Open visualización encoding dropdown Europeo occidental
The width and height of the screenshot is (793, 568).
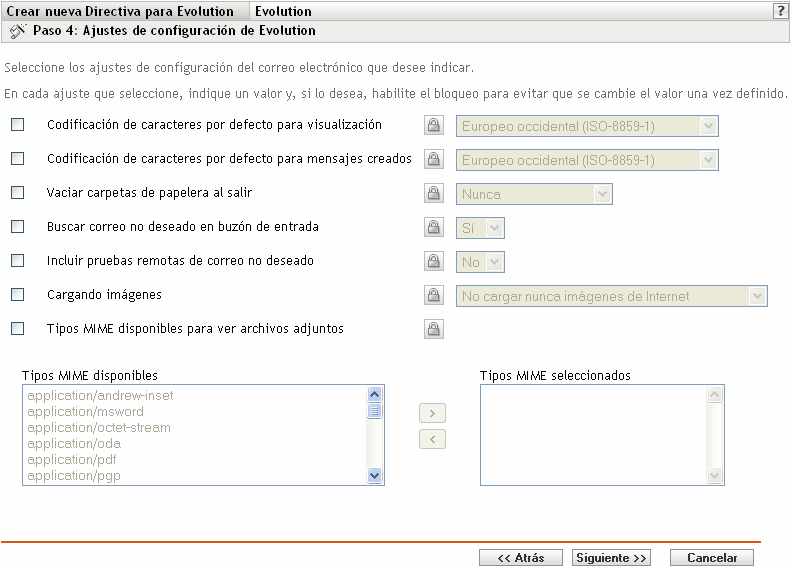587,126
